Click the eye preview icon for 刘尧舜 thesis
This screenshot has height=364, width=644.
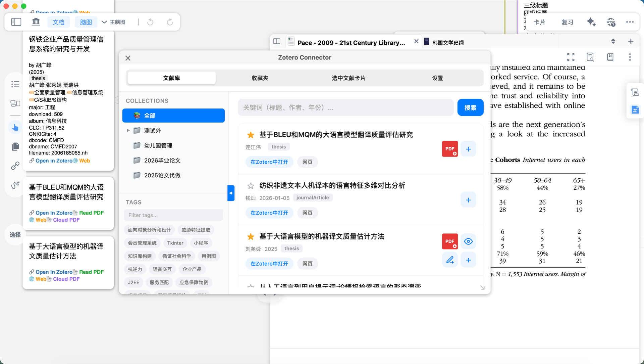pyautogui.click(x=468, y=241)
